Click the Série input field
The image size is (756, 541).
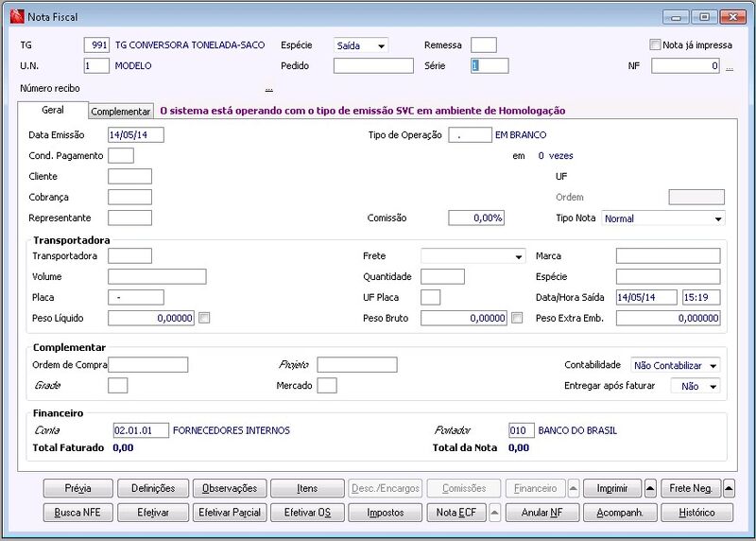click(x=490, y=65)
